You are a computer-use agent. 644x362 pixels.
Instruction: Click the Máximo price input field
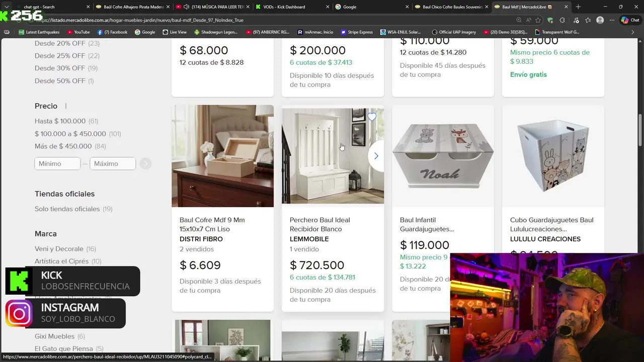[x=113, y=163]
